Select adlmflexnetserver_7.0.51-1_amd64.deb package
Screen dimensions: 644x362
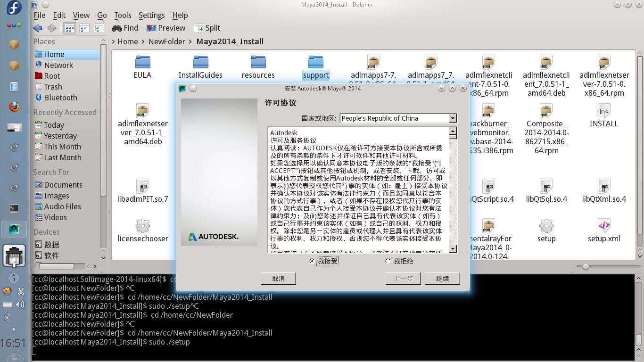coord(143,124)
